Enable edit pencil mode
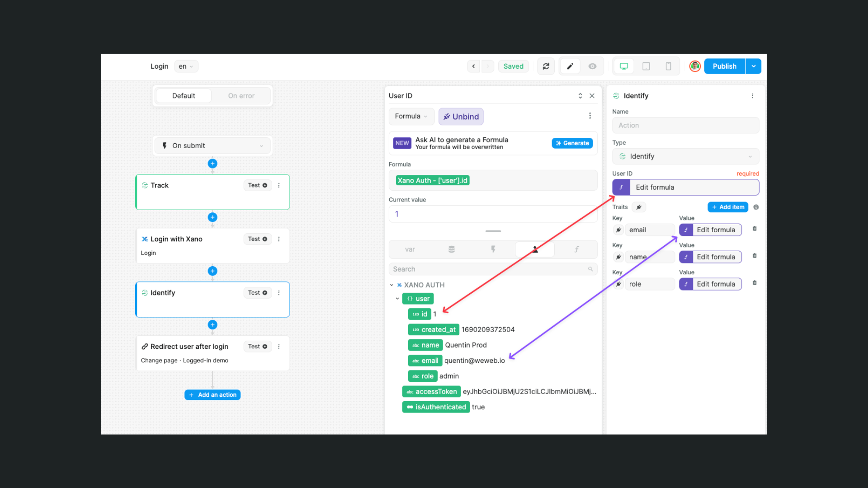 click(x=570, y=66)
